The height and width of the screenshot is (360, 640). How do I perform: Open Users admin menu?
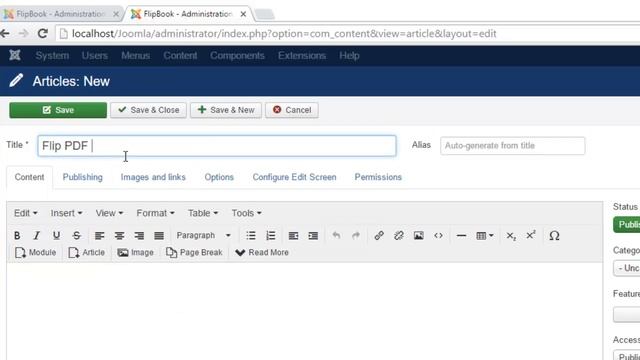94,56
